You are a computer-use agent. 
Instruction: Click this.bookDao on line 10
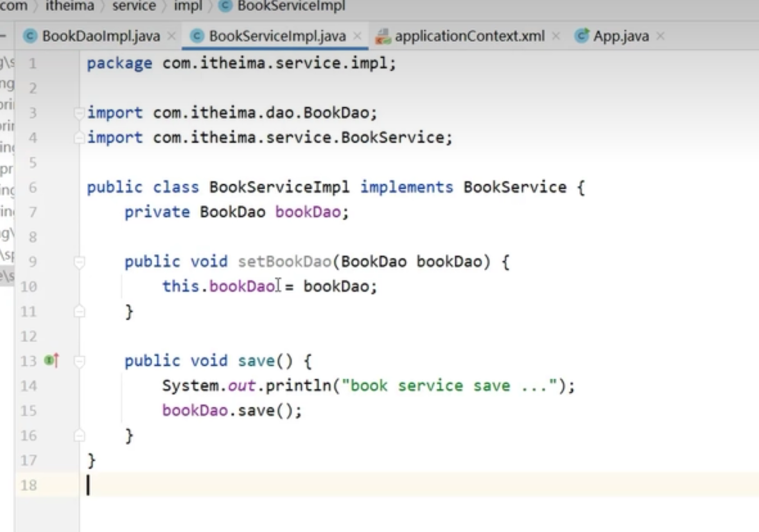point(219,286)
